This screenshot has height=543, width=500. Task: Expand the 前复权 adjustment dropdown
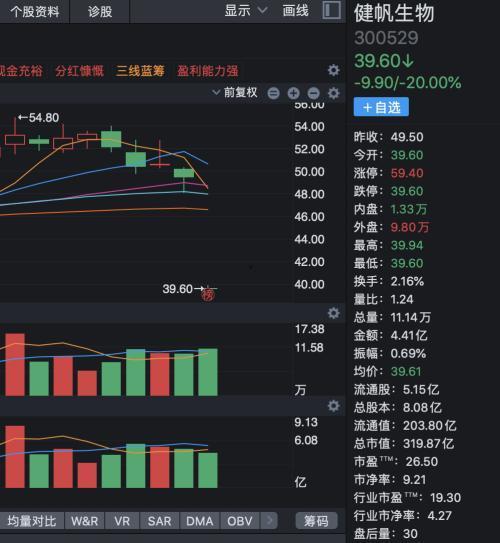pos(235,93)
